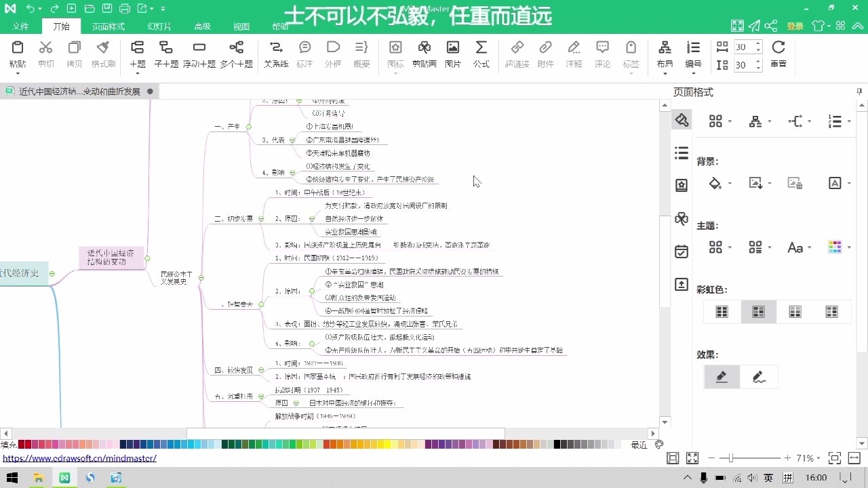Screen dimensions: 868x488
Task: Open the outline list icon in side panel
Action: click(682, 153)
